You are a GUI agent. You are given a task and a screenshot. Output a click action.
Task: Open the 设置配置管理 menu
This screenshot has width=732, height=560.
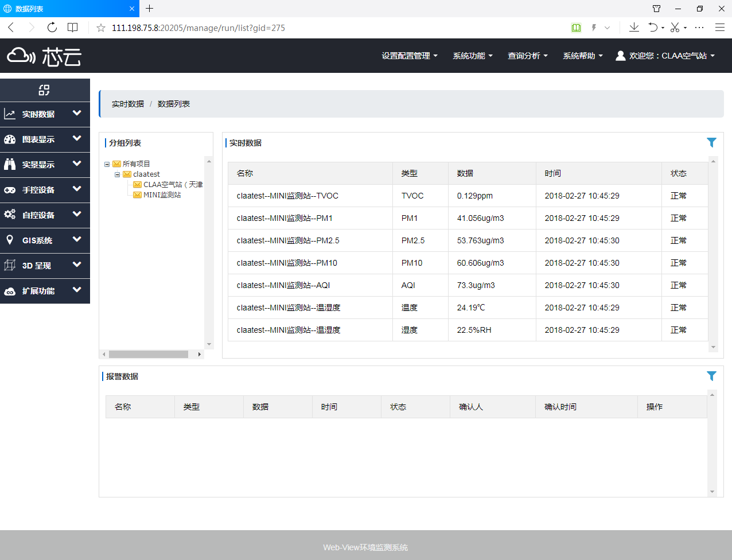click(410, 56)
